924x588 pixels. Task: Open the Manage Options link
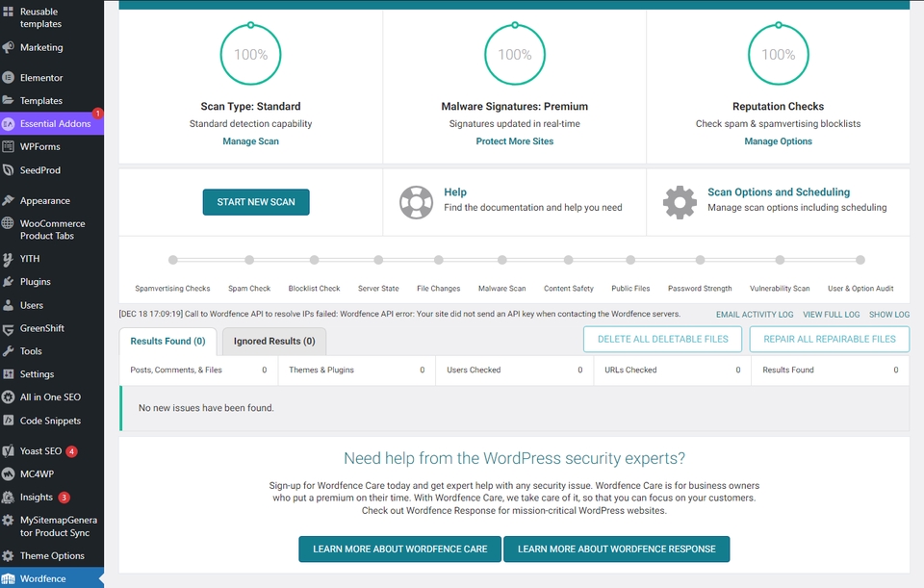click(x=778, y=141)
